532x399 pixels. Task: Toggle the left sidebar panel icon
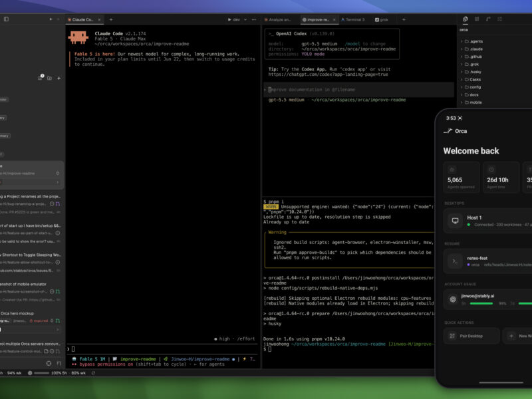pos(6,19)
